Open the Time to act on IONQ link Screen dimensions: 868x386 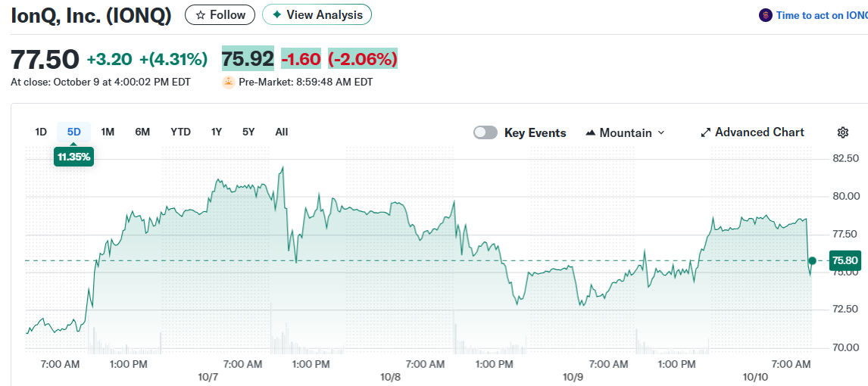[821, 15]
